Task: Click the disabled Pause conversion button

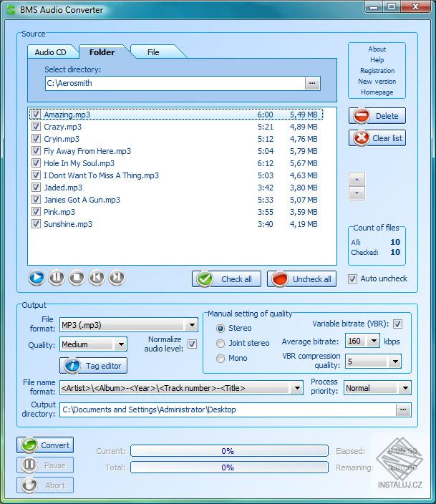Action: [45, 465]
